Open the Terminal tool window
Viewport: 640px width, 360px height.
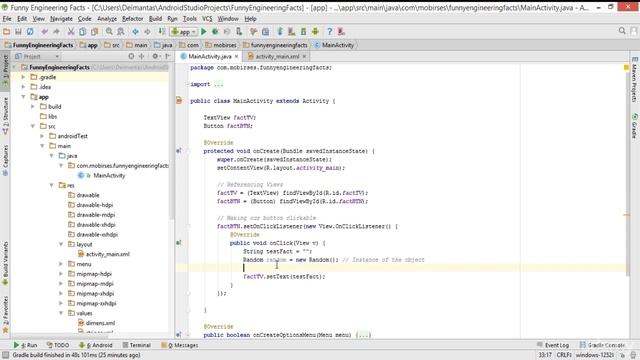(x=137, y=345)
